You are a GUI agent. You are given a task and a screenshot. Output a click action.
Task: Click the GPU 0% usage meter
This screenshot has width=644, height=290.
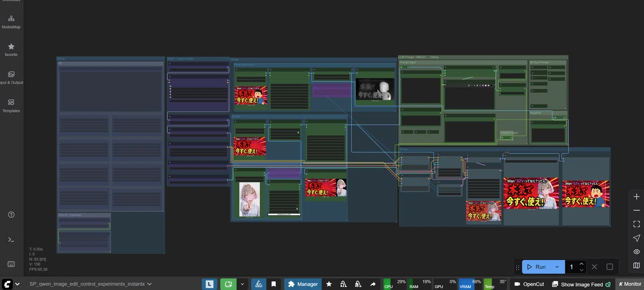click(445, 284)
